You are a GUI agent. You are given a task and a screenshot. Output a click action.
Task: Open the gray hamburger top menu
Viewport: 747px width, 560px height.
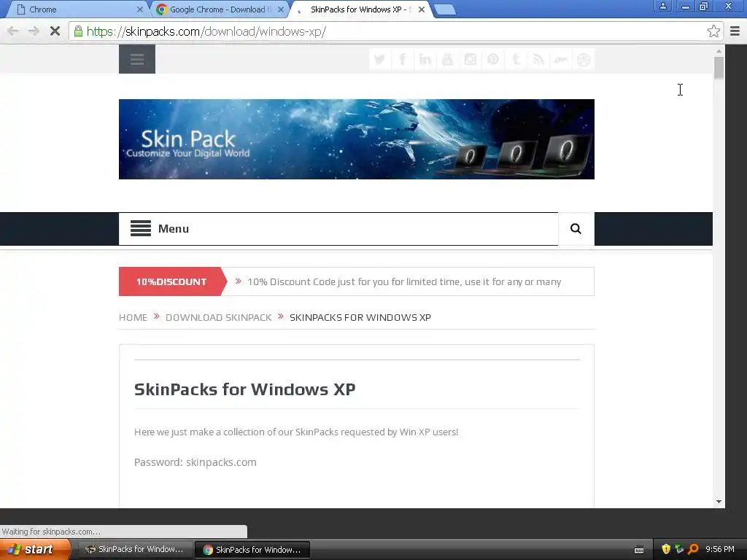[x=137, y=59]
